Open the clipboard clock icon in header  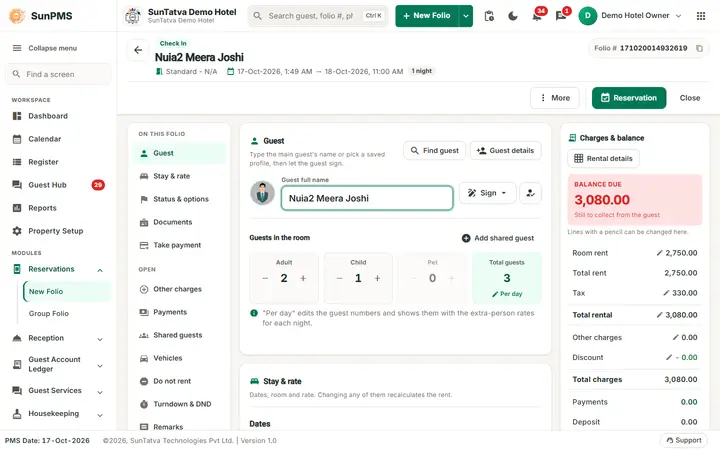489,16
